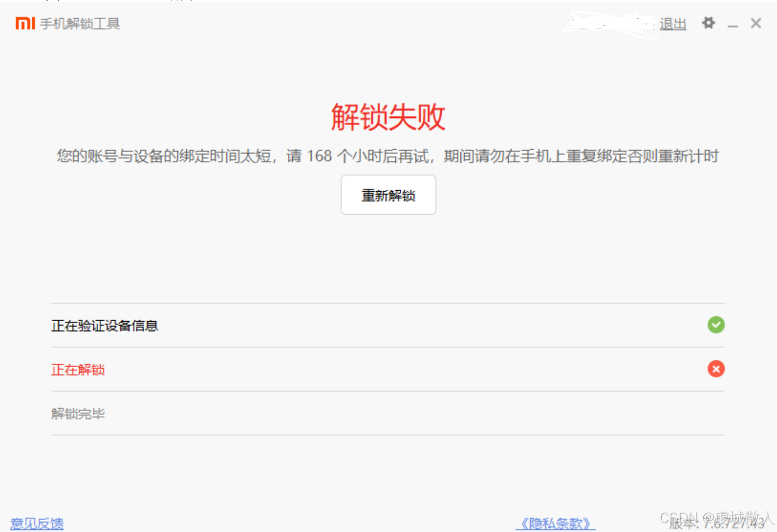Viewport: 777px width, 532px height.
Task: Select the red 正在解锁 step text
Action: [78, 370]
